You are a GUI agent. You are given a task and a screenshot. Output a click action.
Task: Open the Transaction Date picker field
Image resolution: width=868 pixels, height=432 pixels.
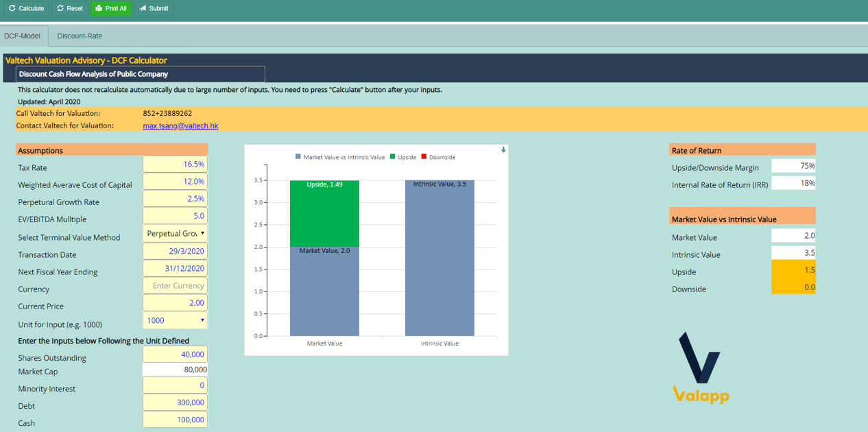[174, 251]
